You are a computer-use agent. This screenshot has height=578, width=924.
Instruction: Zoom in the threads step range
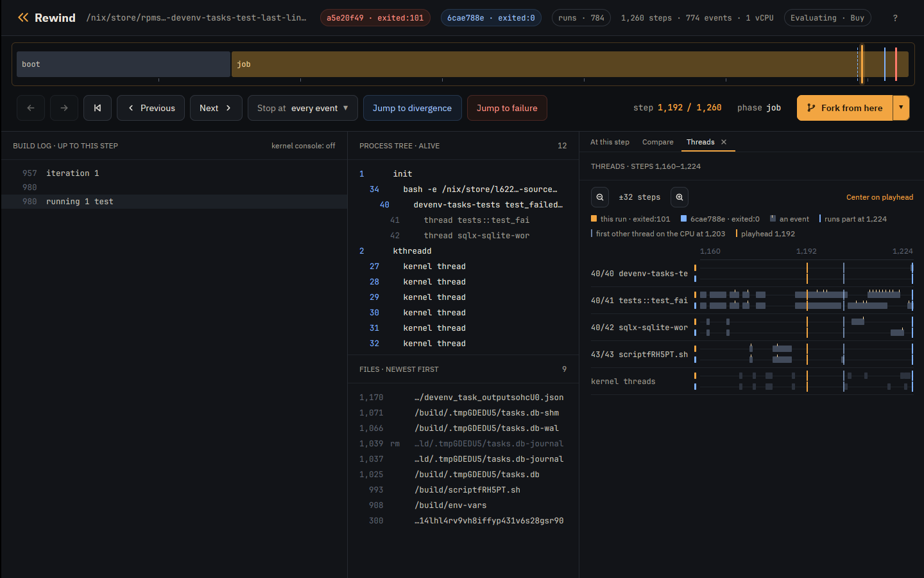(680, 197)
